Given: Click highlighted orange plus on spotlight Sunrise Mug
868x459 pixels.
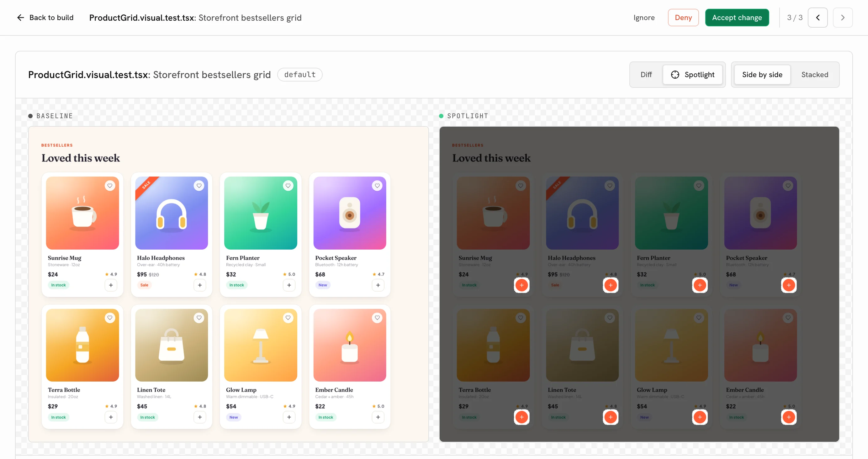Looking at the screenshot, I should click(521, 285).
